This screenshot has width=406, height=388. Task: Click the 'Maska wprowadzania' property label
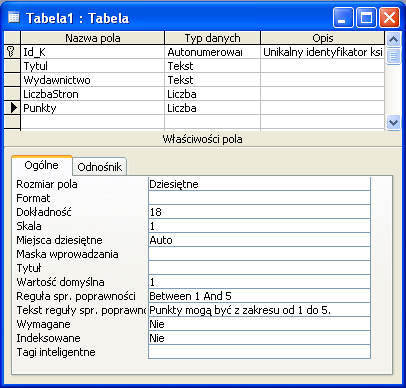click(x=67, y=254)
